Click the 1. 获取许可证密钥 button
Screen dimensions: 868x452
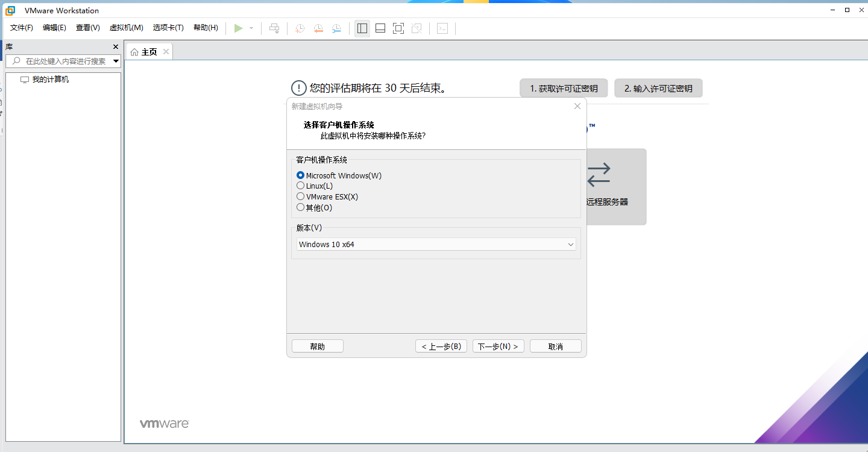click(564, 88)
